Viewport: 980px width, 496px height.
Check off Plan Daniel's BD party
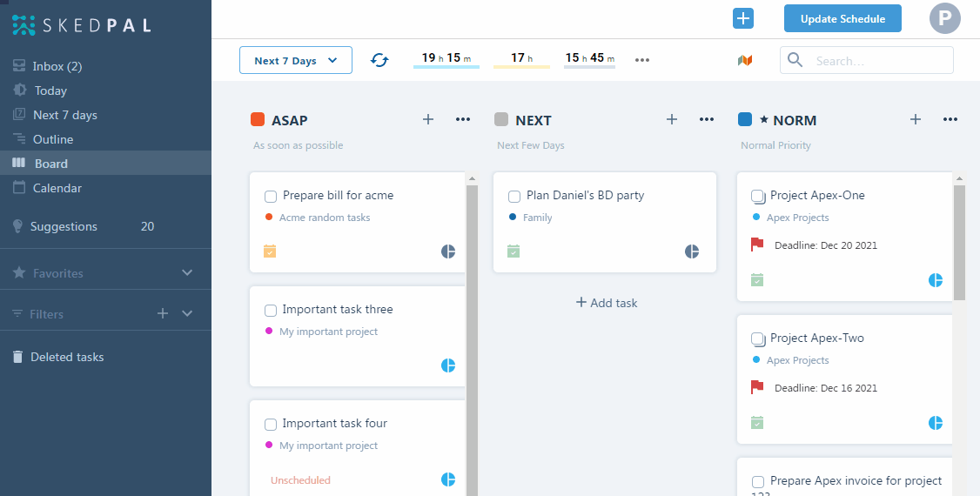(x=514, y=197)
